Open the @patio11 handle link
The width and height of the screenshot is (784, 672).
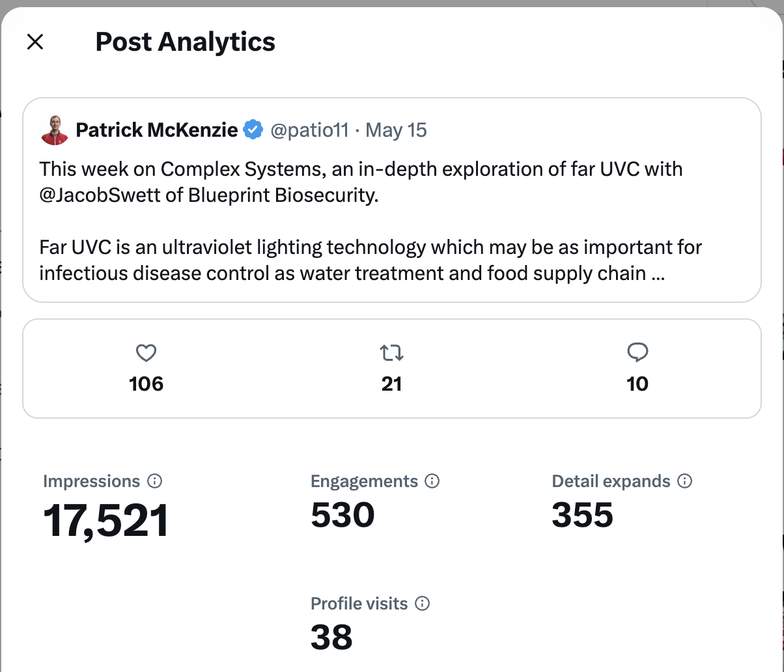[x=309, y=130]
